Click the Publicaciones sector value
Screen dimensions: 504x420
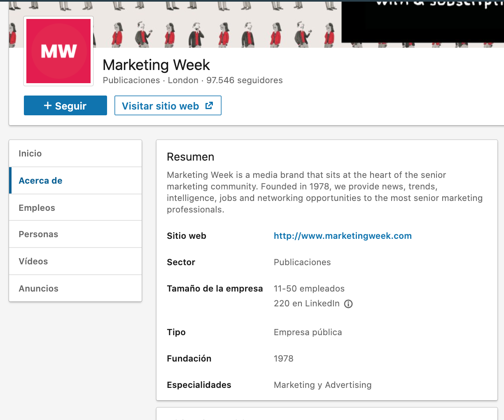point(302,262)
